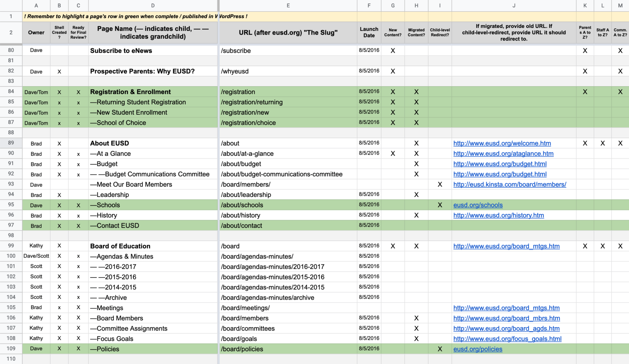Image resolution: width=629 pixels, height=364 pixels.
Task: Select the '—Focus Goals' cell
Action: pyautogui.click(x=153, y=339)
